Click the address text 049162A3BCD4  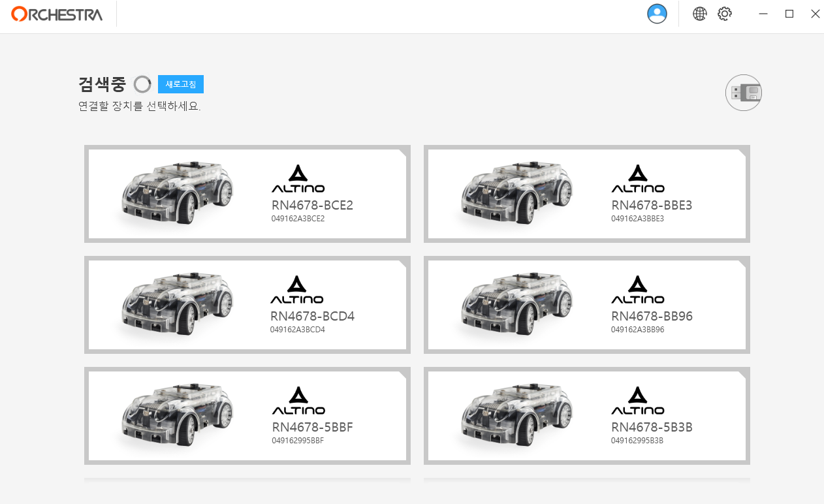click(x=297, y=330)
